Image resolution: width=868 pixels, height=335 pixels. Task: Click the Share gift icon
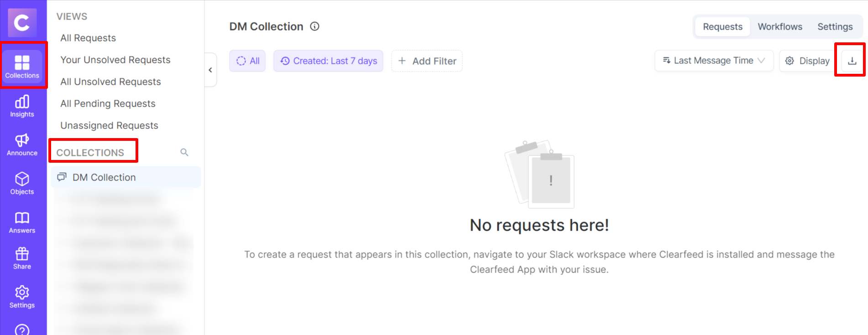(x=22, y=258)
